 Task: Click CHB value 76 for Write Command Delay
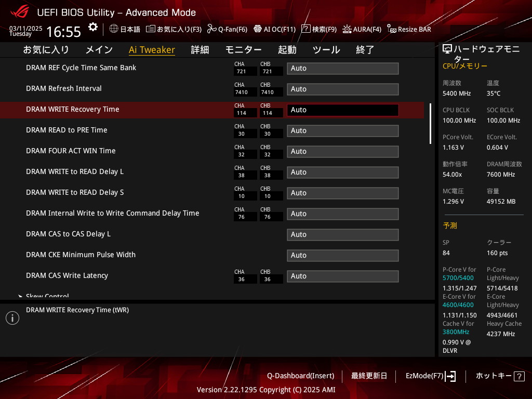pyautogui.click(x=268, y=217)
